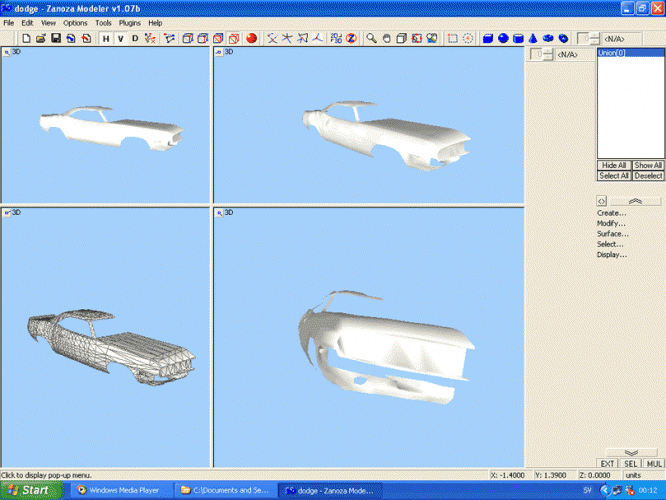This screenshot has width=666, height=500.
Task: Open the Tools menu
Action: (103, 22)
